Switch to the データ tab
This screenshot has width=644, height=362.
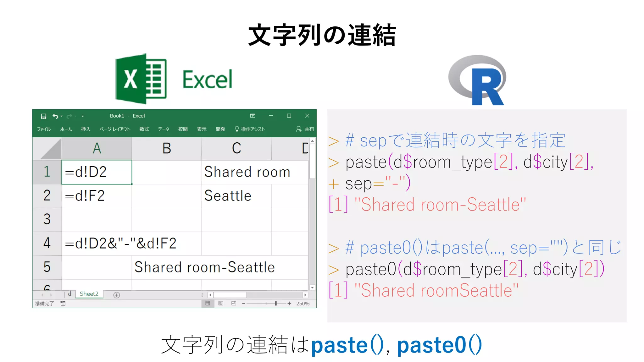coord(164,129)
